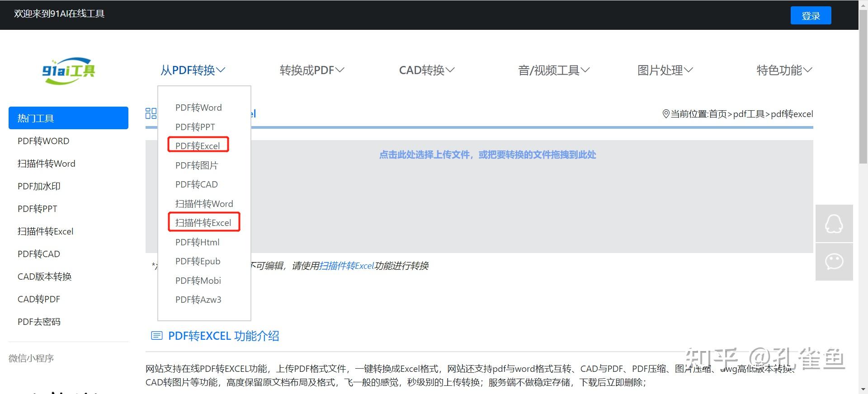Click pdf工具 in the breadcrumb
868x394 pixels.
749,114
